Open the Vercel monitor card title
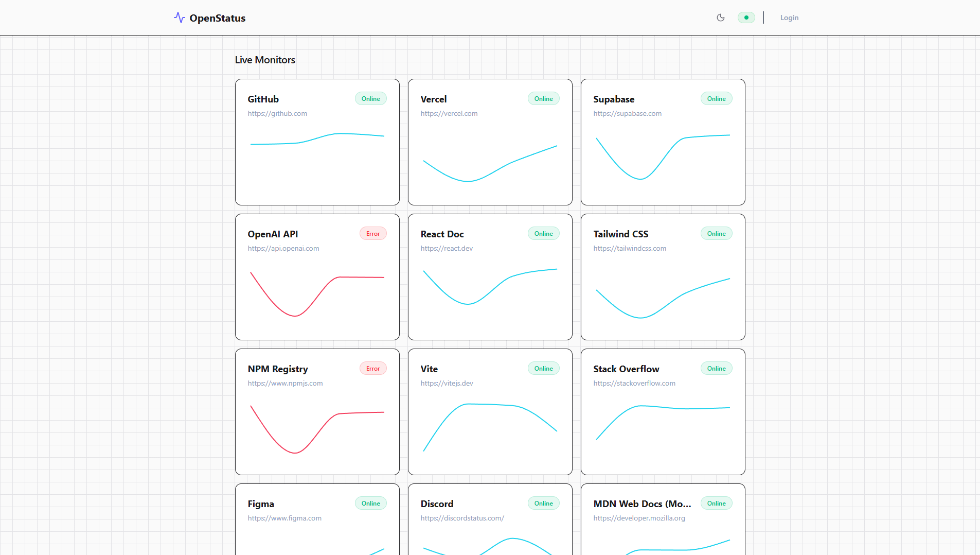 point(434,99)
